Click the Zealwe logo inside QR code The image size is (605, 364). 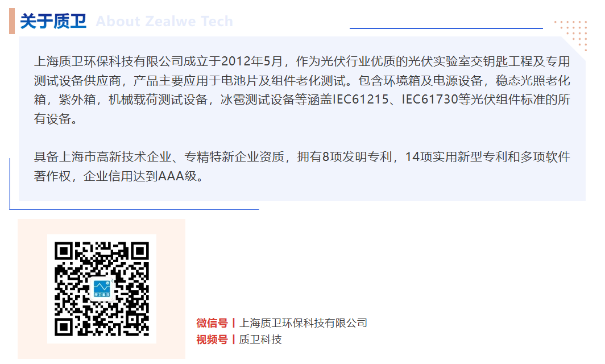coord(102,289)
